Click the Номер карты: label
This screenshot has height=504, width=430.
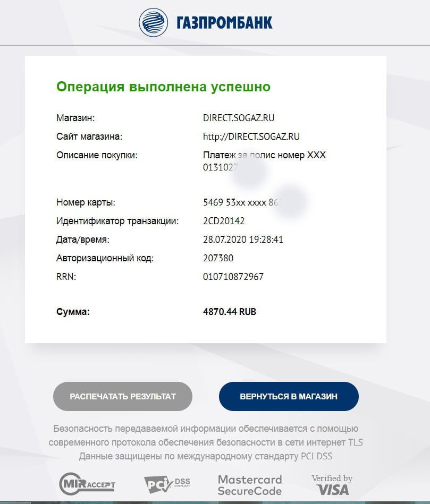coord(86,202)
